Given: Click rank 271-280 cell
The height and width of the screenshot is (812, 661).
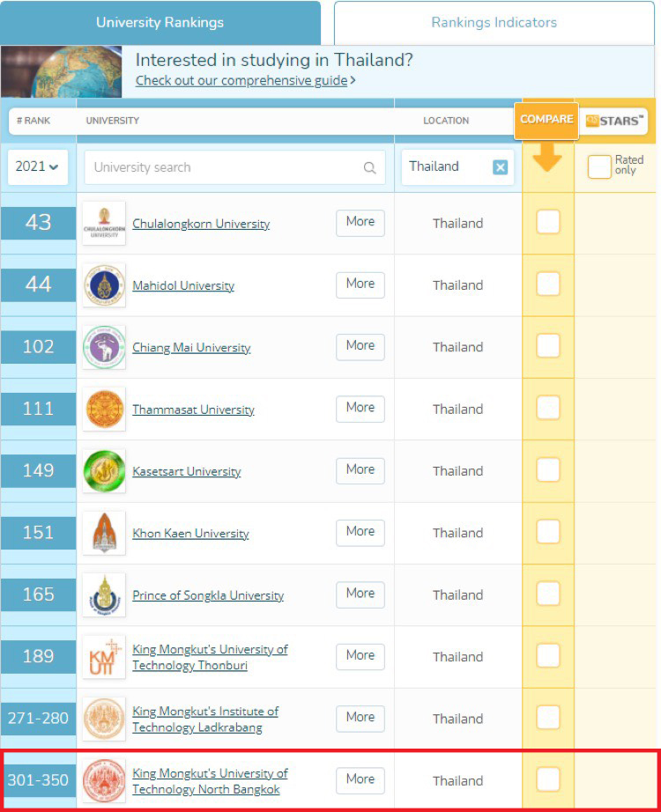Looking at the screenshot, I should pos(39,719).
